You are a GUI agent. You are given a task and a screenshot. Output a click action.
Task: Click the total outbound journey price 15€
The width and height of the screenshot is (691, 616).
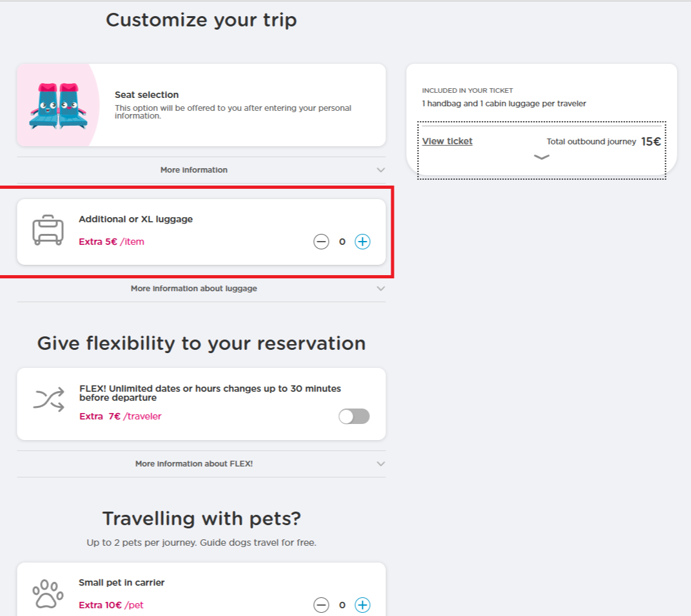(x=650, y=142)
